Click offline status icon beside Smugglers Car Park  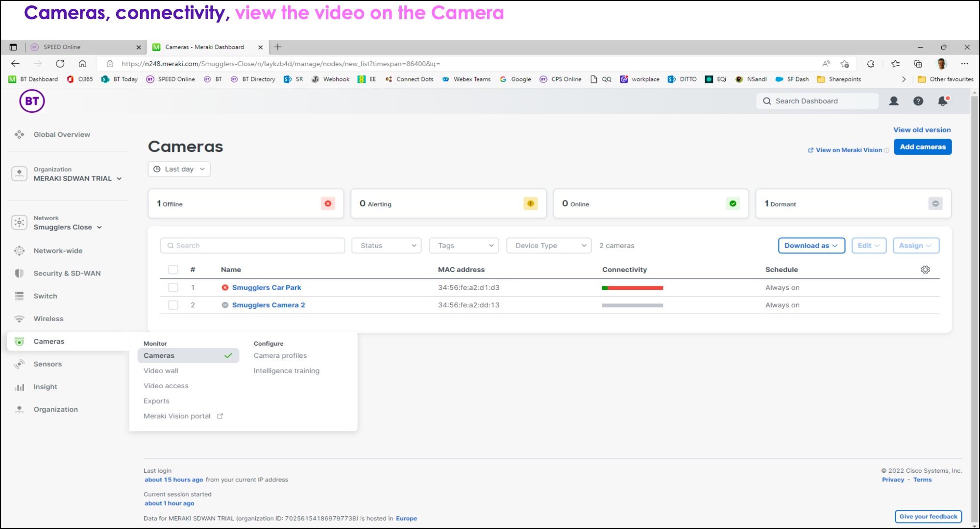tap(225, 288)
